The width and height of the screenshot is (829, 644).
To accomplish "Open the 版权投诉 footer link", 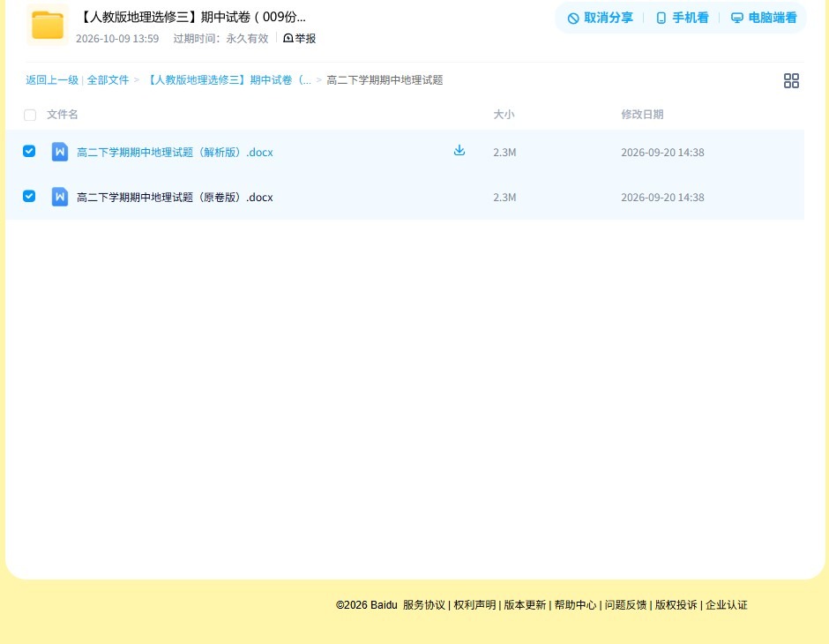I will [676, 605].
